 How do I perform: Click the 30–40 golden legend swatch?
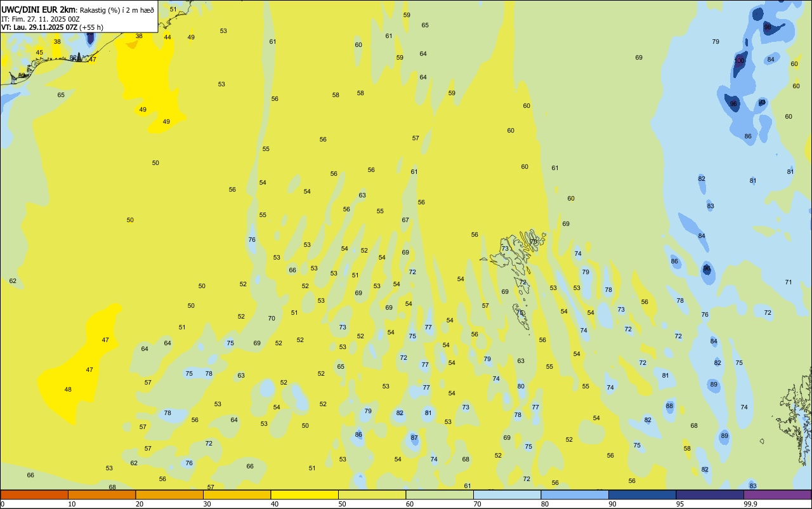tap(237, 494)
